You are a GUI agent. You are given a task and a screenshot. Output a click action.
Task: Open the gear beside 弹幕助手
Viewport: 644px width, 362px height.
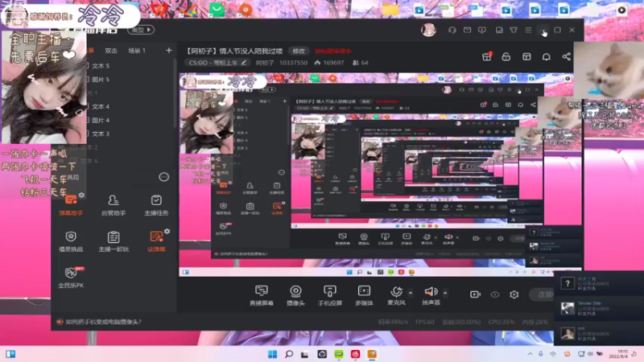point(82,195)
